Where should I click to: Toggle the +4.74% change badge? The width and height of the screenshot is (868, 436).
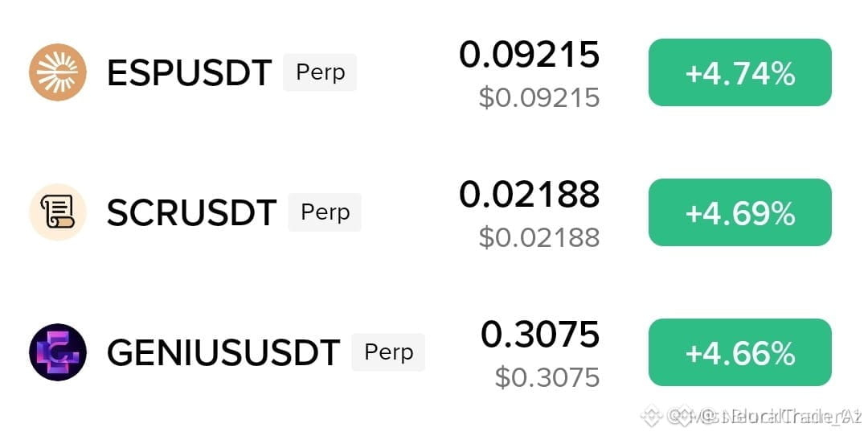coord(739,72)
